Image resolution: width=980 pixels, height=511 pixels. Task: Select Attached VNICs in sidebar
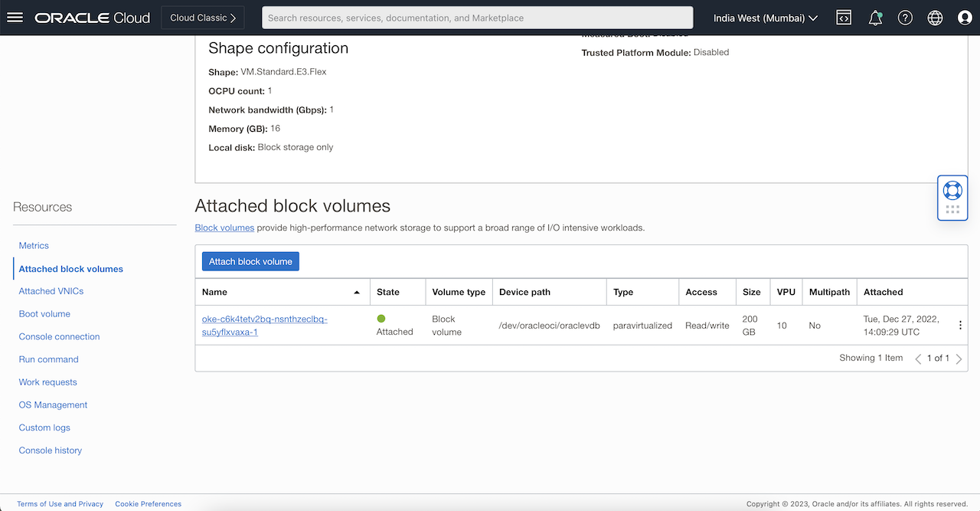click(x=51, y=291)
